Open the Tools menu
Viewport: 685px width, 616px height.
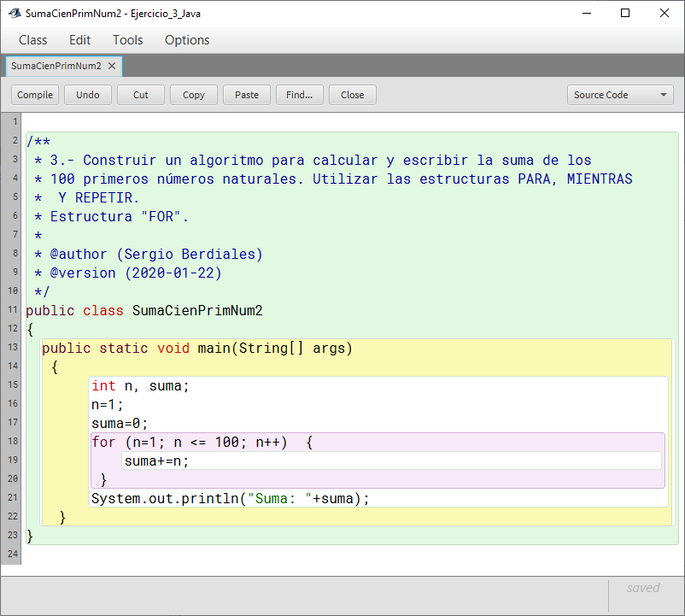click(x=128, y=40)
